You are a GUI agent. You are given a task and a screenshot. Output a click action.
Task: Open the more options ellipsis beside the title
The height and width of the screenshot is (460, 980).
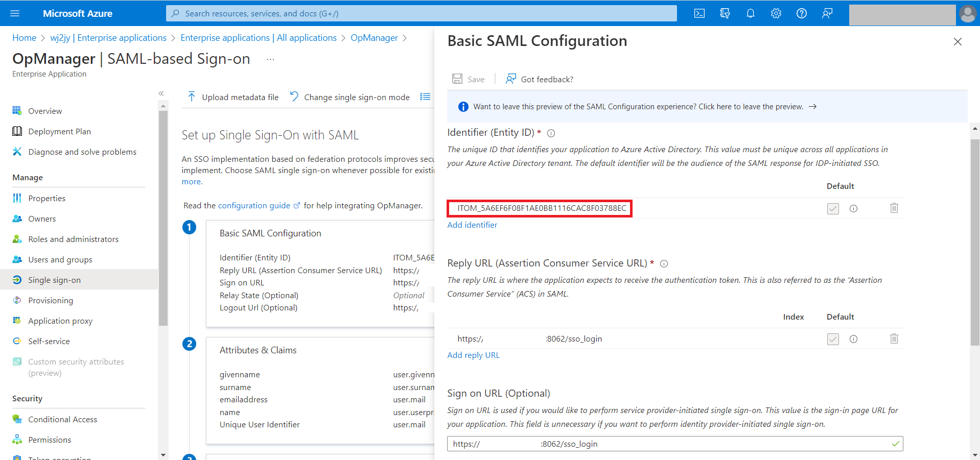(271, 59)
